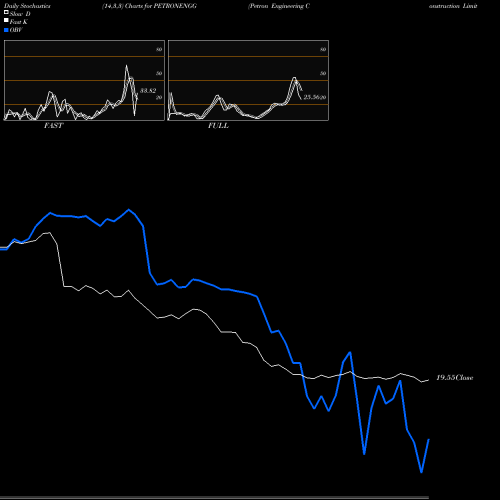Click the 'onstruction Limit' heading text
Viewport: 500px width, 500px height.
pyautogui.click(x=453, y=6)
